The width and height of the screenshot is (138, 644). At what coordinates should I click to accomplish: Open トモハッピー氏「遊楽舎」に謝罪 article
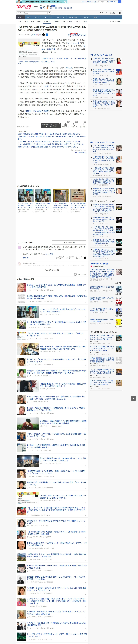point(63,310)
